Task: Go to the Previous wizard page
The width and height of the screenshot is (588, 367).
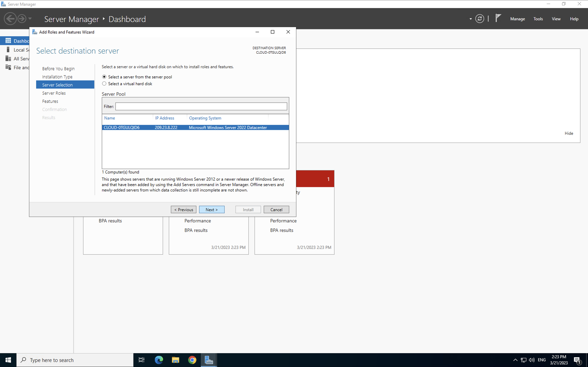Action: (183, 209)
